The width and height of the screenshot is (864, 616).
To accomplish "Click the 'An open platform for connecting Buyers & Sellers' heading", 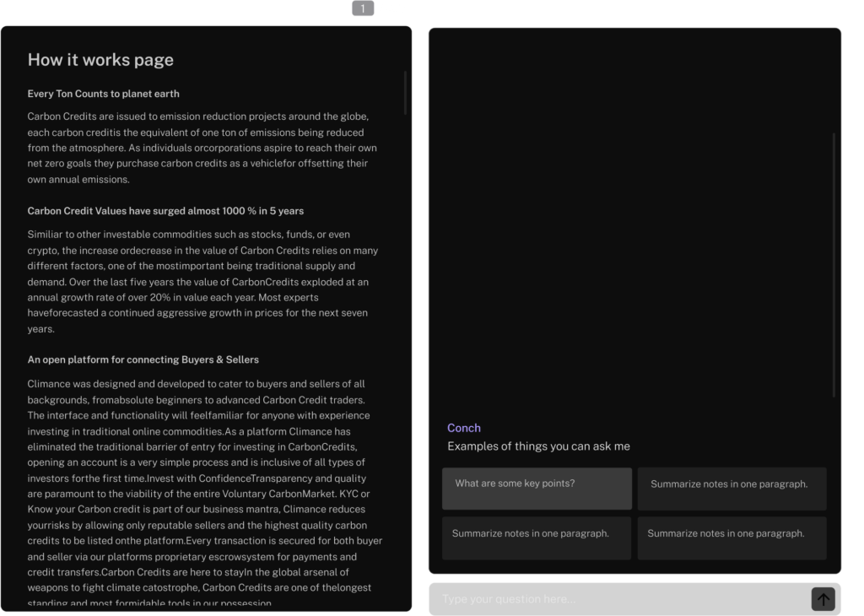I will coord(143,359).
